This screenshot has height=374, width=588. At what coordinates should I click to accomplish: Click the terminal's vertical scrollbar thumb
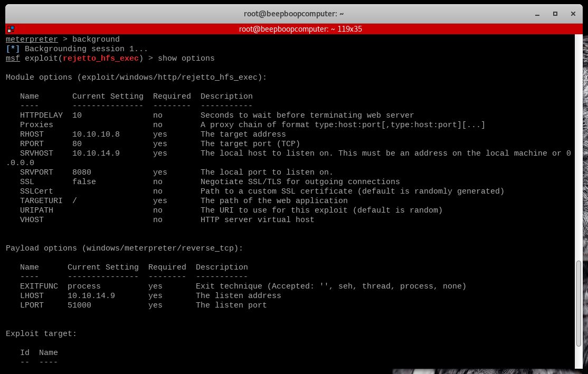click(x=578, y=303)
